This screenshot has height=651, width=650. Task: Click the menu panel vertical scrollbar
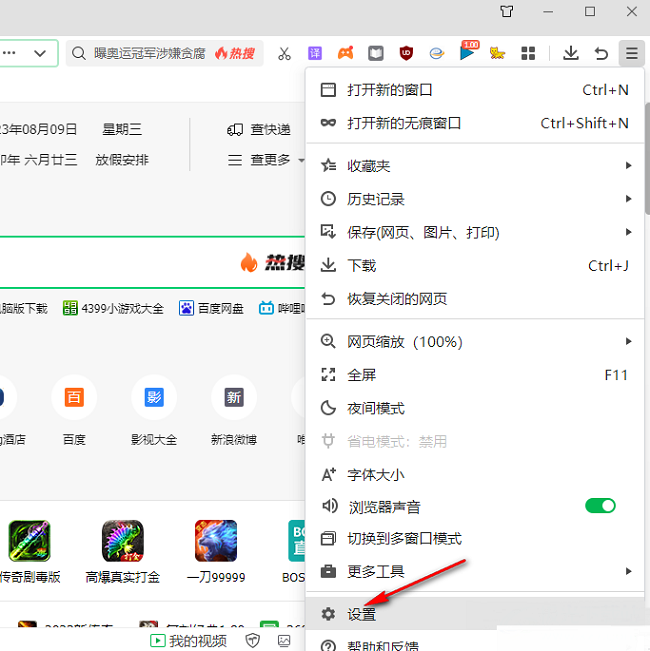click(x=647, y=159)
